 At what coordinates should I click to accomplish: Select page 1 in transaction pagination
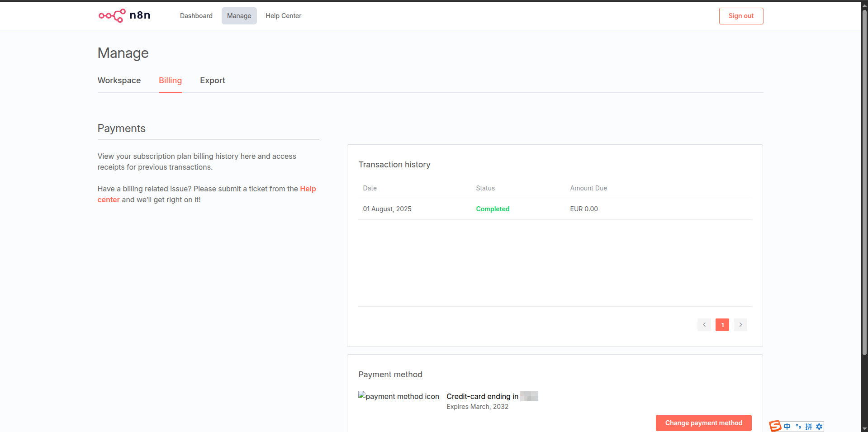pos(722,325)
